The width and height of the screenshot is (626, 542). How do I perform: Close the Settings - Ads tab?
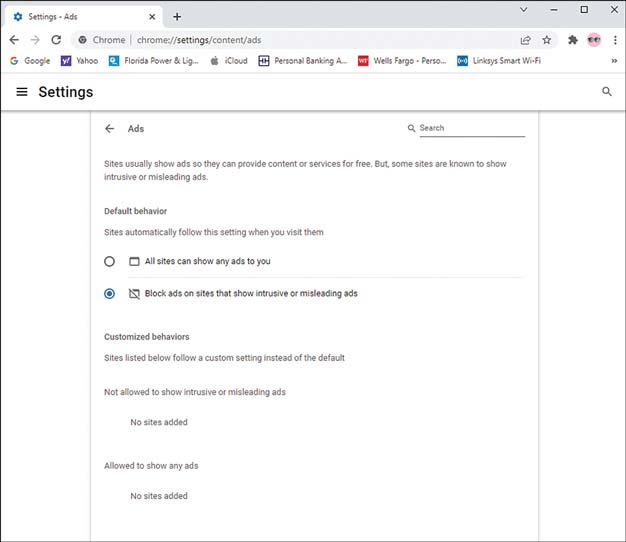tap(152, 17)
